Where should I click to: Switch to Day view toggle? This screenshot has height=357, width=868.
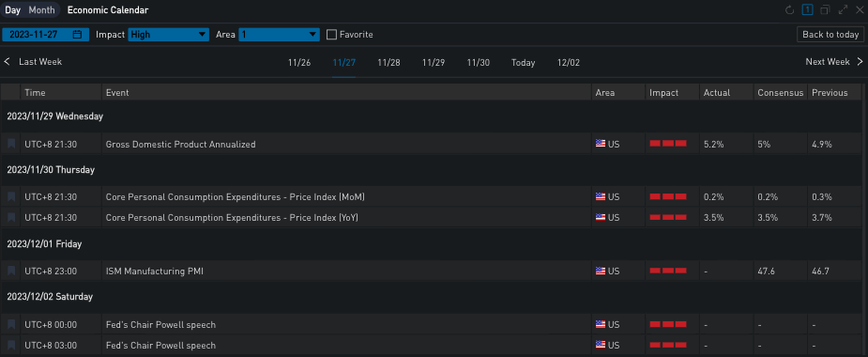click(x=13, y=10)
